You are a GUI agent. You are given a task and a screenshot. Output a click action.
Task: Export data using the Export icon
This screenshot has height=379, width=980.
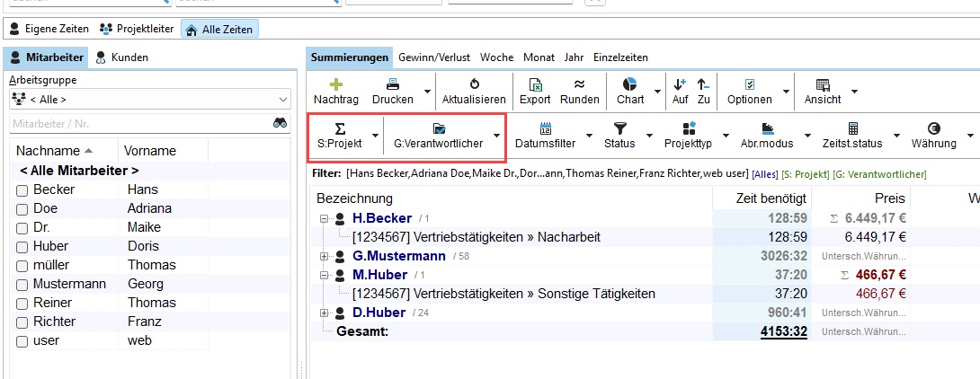pyautogui.click(x=535, y=84)
